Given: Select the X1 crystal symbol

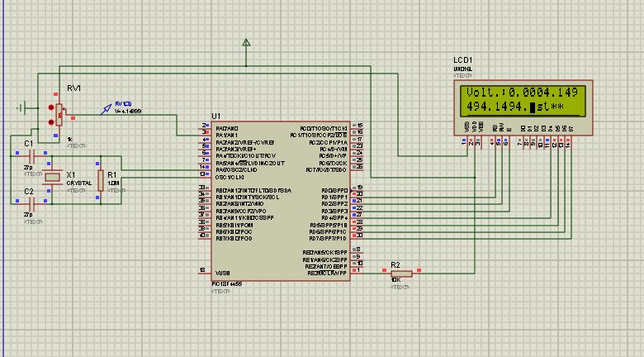Looking at the screenshot, I should coord(52,178).
